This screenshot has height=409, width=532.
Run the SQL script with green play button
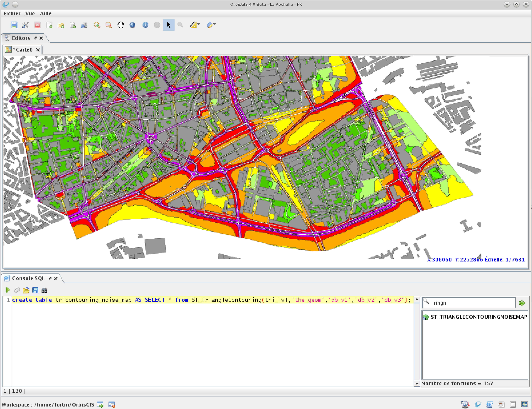(8, 290)
